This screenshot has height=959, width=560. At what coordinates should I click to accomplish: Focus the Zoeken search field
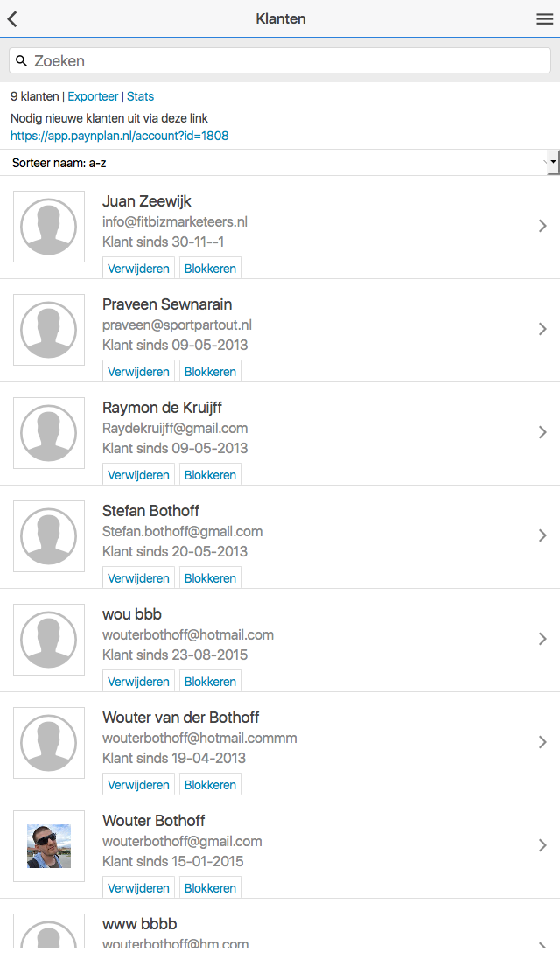point(280,61)
